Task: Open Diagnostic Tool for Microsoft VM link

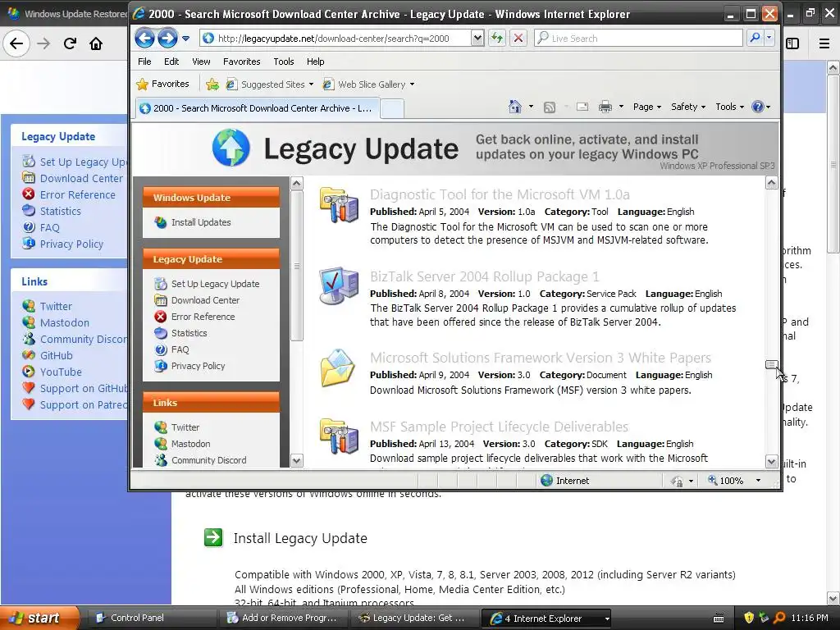Action: (500, 194)
